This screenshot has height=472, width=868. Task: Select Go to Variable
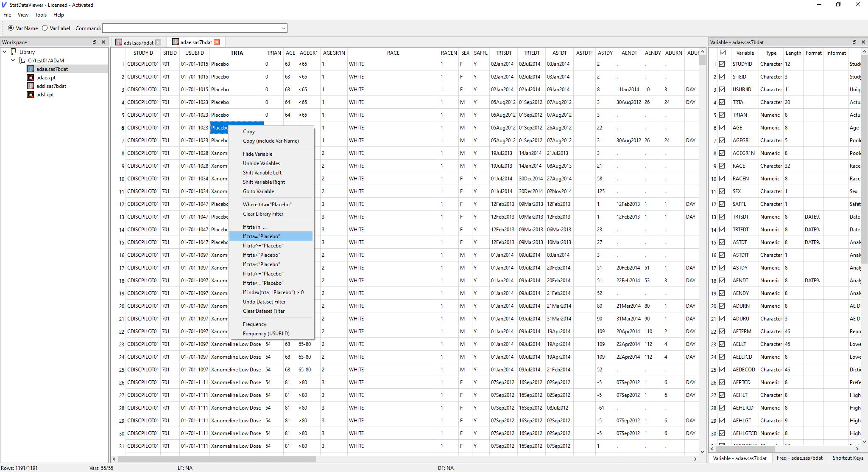coord(271,191)
